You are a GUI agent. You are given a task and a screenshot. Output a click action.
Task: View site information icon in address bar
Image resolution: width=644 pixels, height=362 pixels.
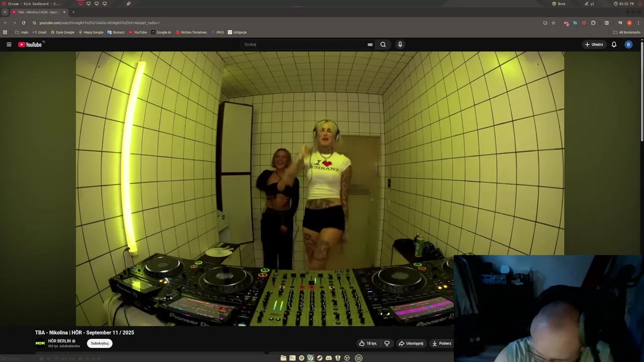click(x=34, y=23)
